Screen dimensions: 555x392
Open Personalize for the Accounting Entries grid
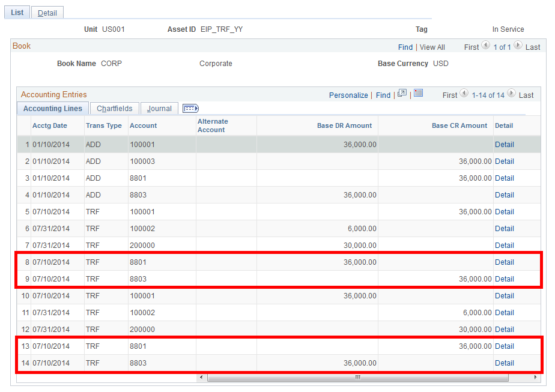point(348,94)
